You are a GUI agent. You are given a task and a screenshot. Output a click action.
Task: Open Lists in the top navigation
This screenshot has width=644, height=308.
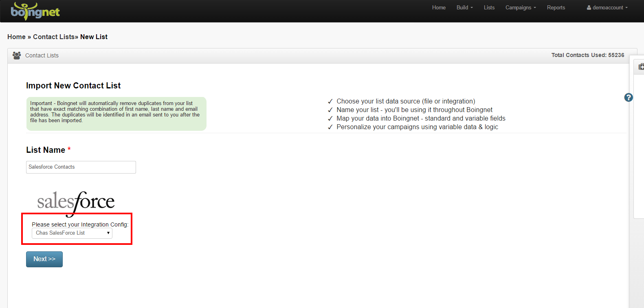(489, 7)
